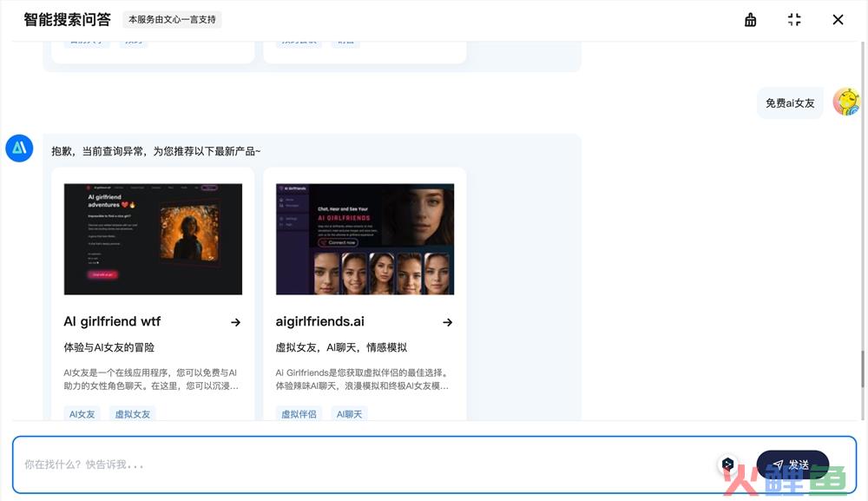The height and width of the screenshot is (501, 868).
Task: Close the smart search Q&A panel
Action: [838, 20]
